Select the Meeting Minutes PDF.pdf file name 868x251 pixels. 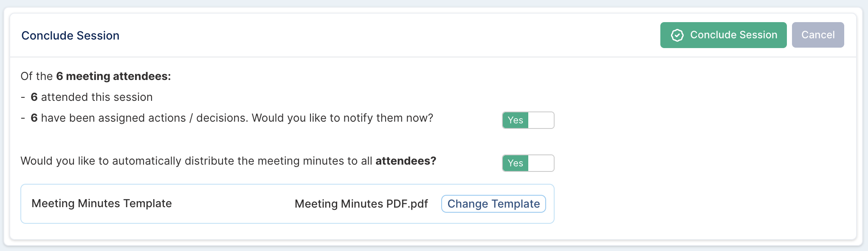pos(361,204)
